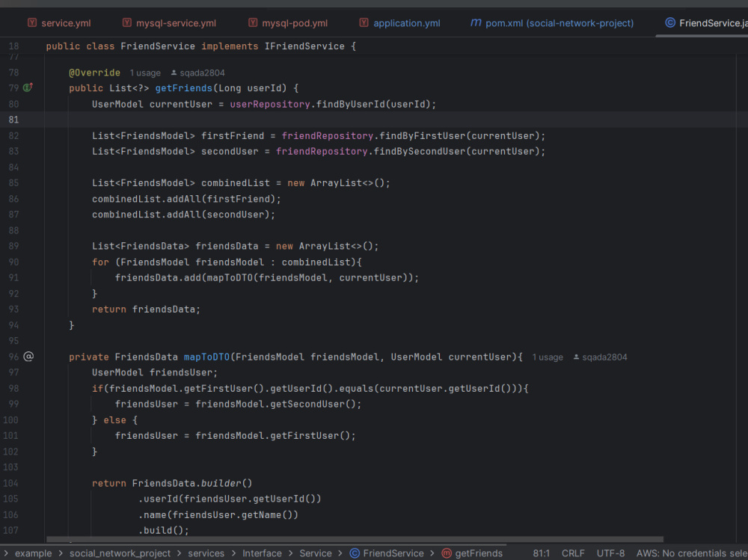
Task: Click the author person icon on line 96
Action: tap(576, 357)
